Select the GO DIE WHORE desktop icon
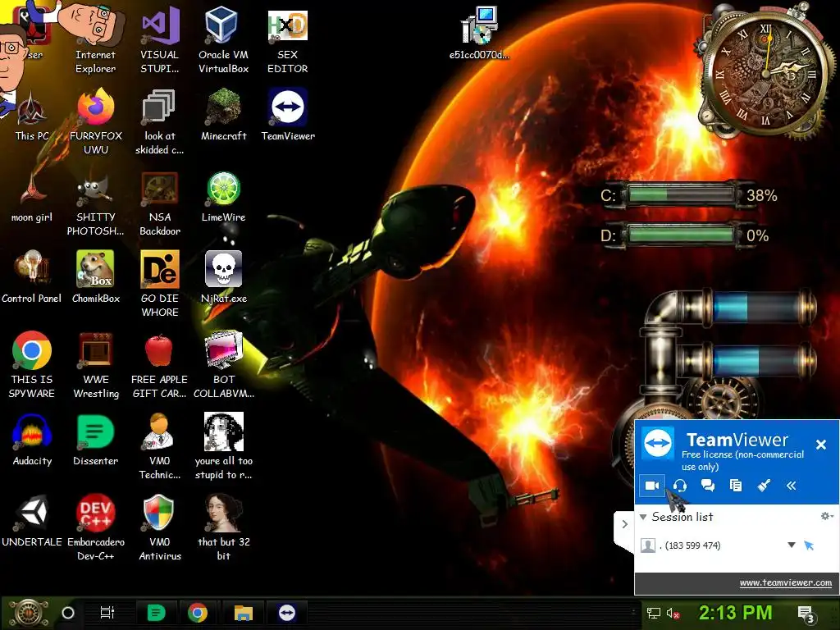Image resolution: width=840 pixels, height=630 pixels. pyautogui.click(x=160, y=284)
